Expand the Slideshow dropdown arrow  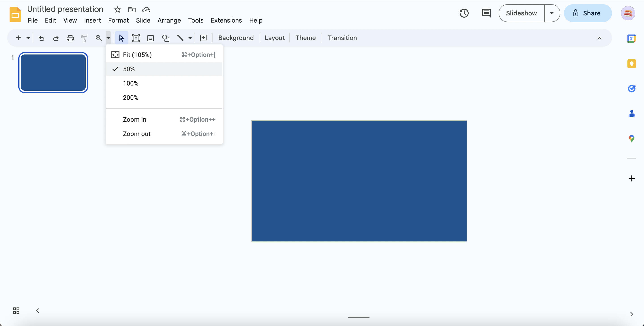point(552,13)
